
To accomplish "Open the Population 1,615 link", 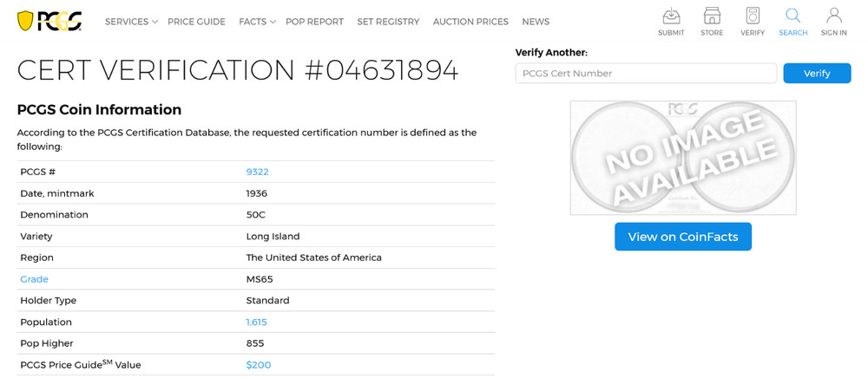I will [257, 322].
